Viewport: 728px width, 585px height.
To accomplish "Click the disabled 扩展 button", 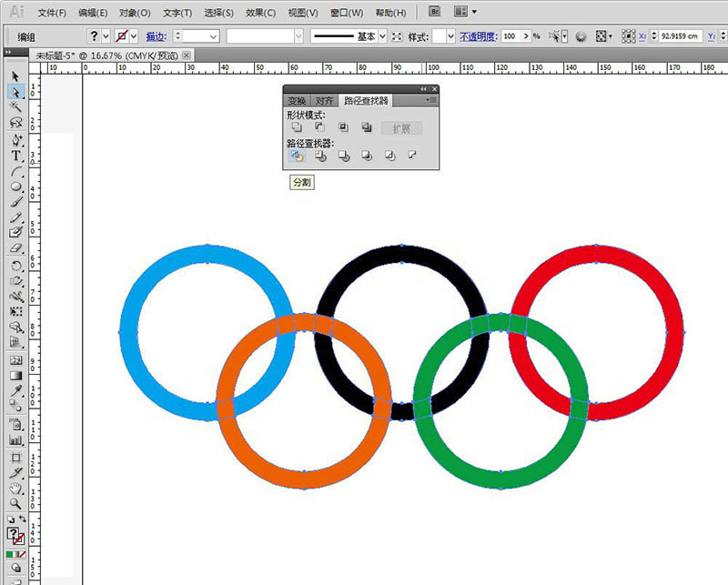I will (x=401, y=128).
